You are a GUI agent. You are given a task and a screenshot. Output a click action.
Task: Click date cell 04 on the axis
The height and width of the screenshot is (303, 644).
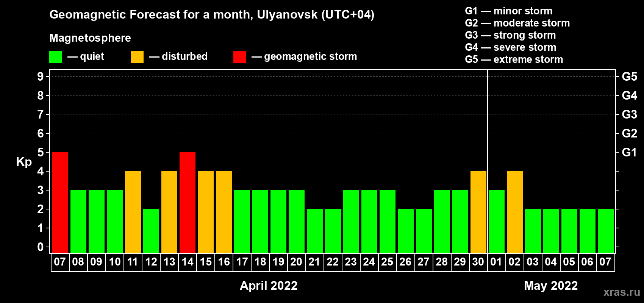(x=551, y=262)
